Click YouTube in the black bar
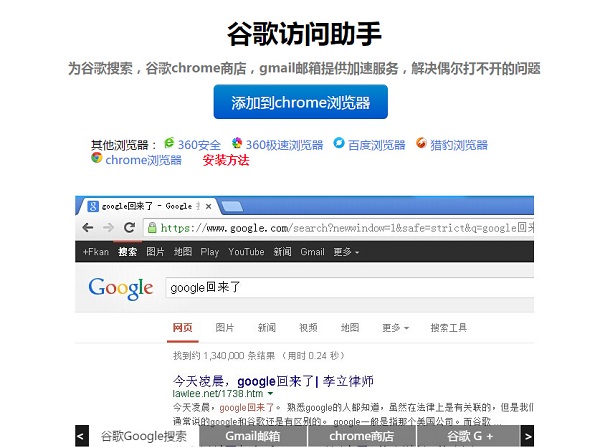 click(x=246, y=252)
